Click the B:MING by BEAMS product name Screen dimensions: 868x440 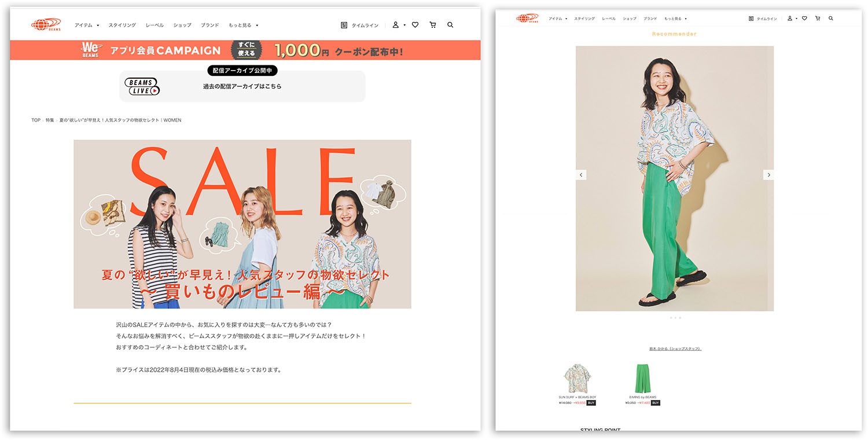[643, 397]
